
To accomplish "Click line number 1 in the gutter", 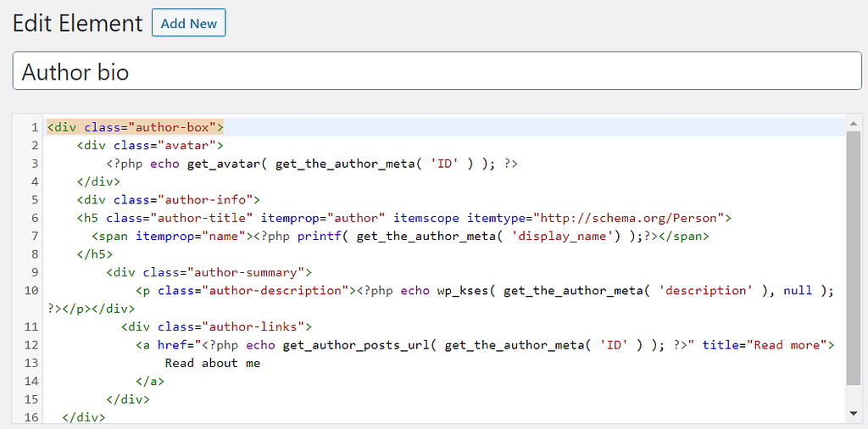I will [35, 127].
